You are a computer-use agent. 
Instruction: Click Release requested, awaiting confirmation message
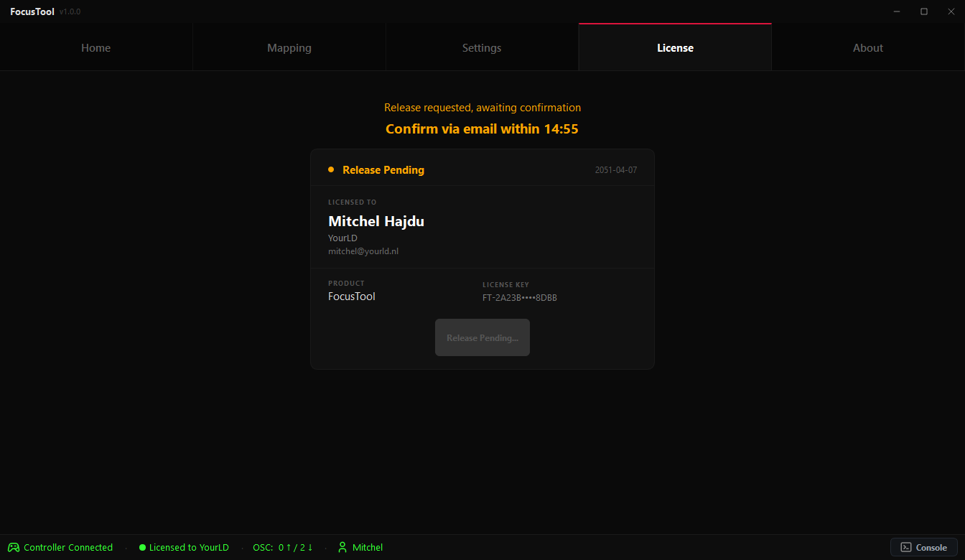point(482,108)
